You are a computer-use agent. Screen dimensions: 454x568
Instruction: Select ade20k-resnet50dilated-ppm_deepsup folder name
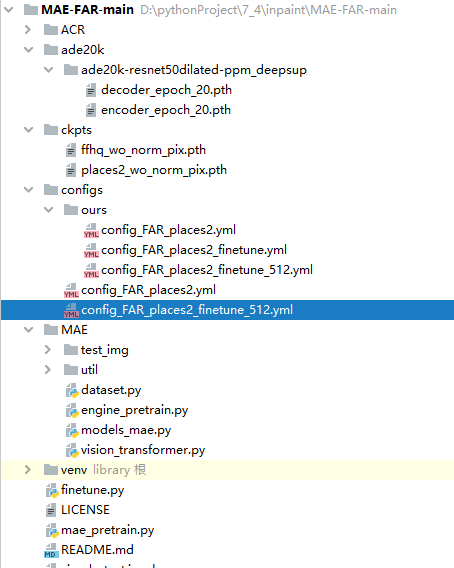pos(194,70)
